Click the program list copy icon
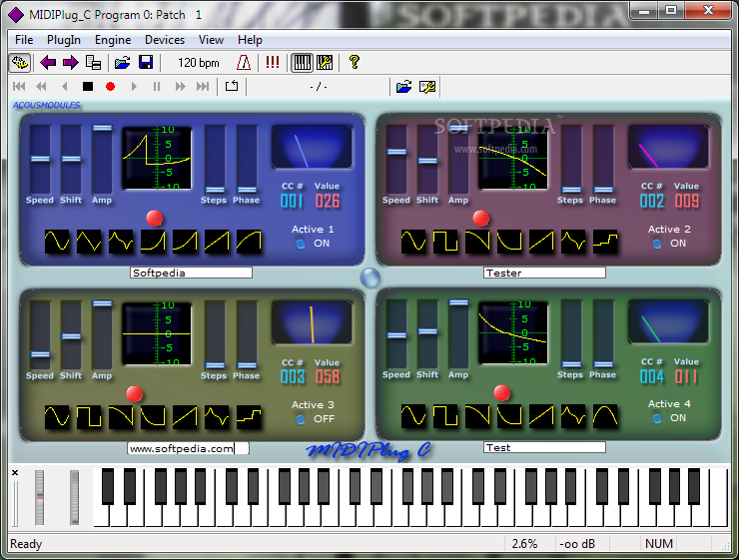The image size is (739, 560). [93, 63]
